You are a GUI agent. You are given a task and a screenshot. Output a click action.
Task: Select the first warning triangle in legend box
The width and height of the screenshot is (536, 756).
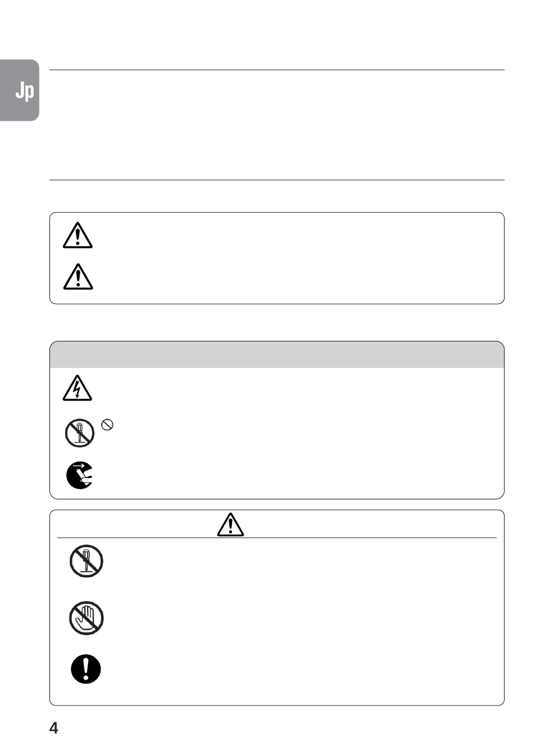[x=78, y=235]
